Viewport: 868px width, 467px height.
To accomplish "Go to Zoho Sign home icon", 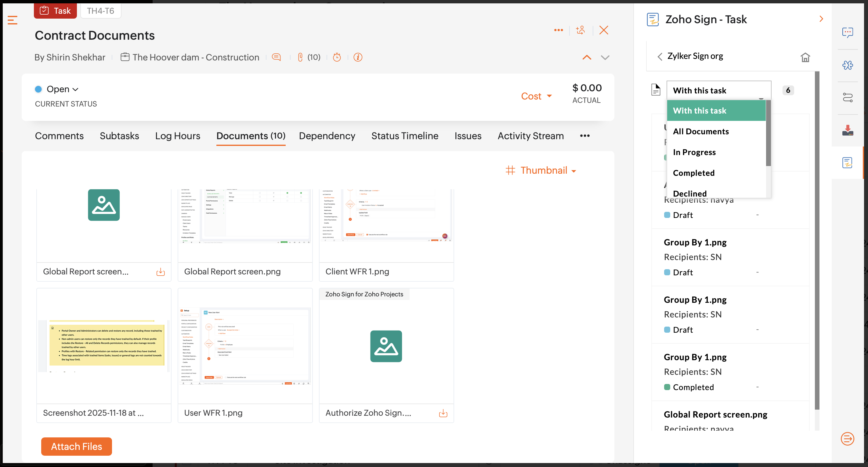I will [805, 57].
